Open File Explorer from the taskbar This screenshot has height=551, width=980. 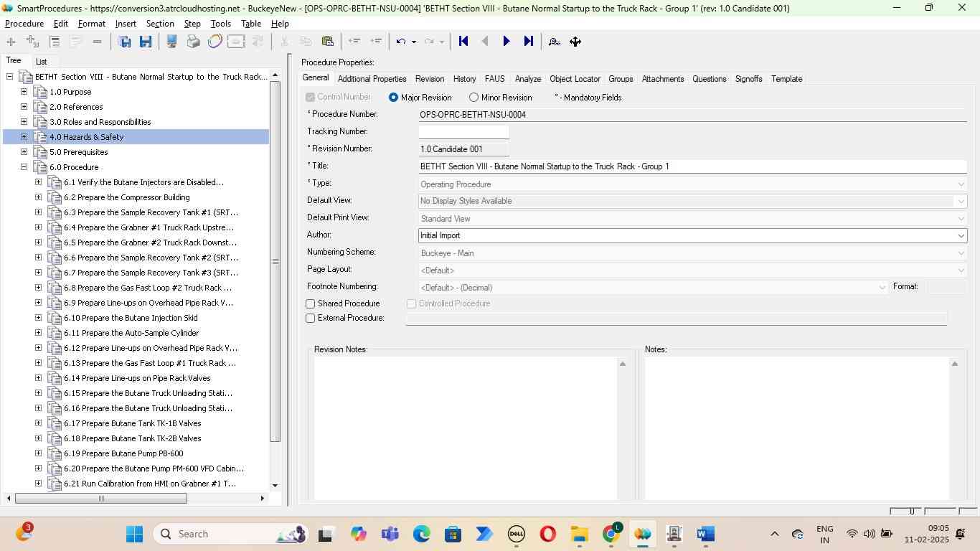click(x=579, y=534)
